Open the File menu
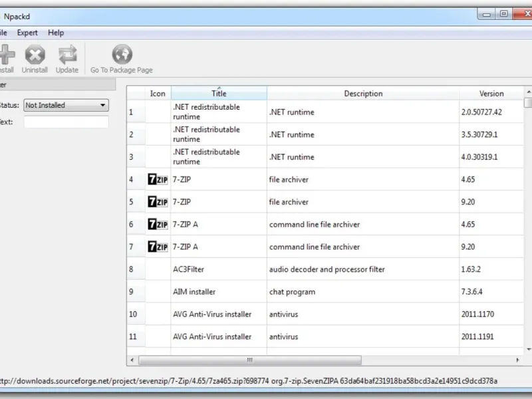Image resolution: width=532 pixels, height=399 pixels. coord(3,33)
